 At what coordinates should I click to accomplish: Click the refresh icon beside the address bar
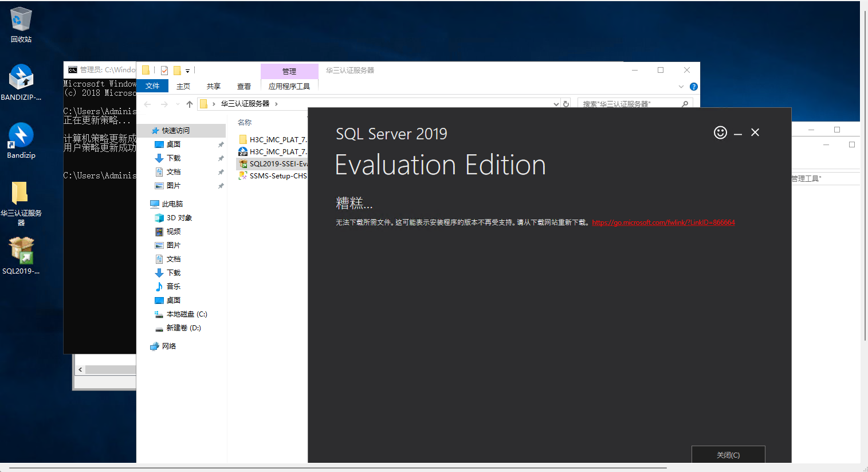pyautogui.click(x=566, y=104)
